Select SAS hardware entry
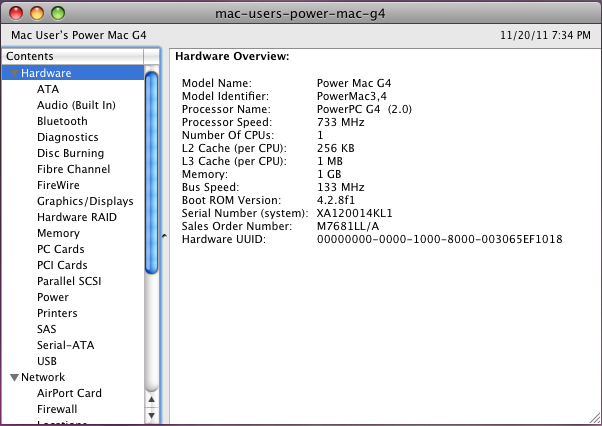The width and height of the screenshot is (602, 426). [x=46, y=329]
